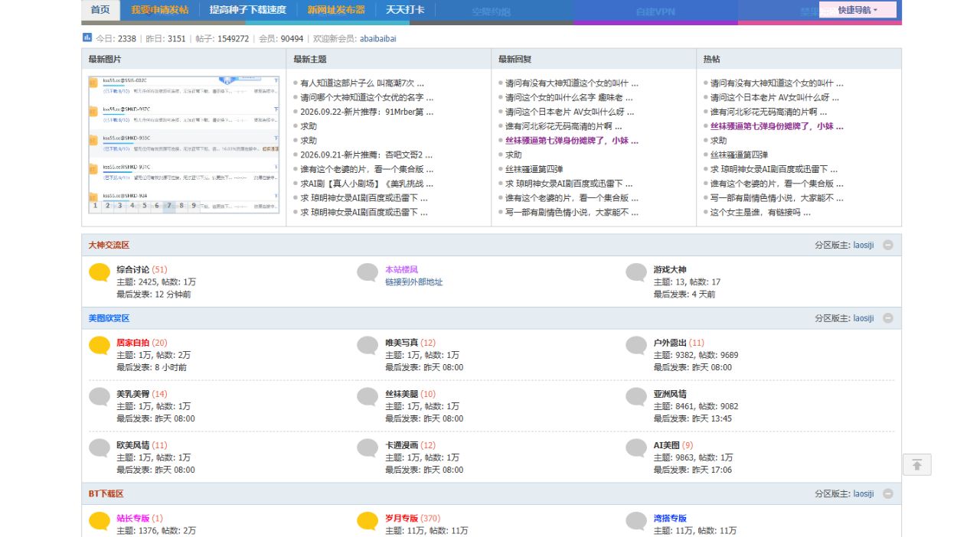Open the 唯美写真 forum link
The height and width of the screenshot is (537, 980).
[x=402, y=343]
